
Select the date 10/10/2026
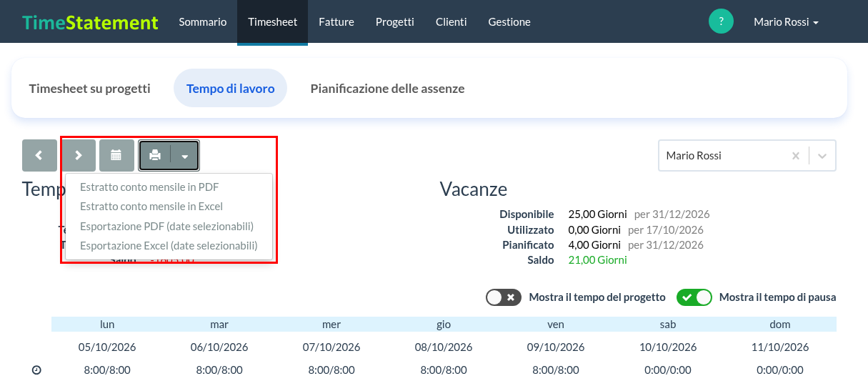(x=668, y=347)
